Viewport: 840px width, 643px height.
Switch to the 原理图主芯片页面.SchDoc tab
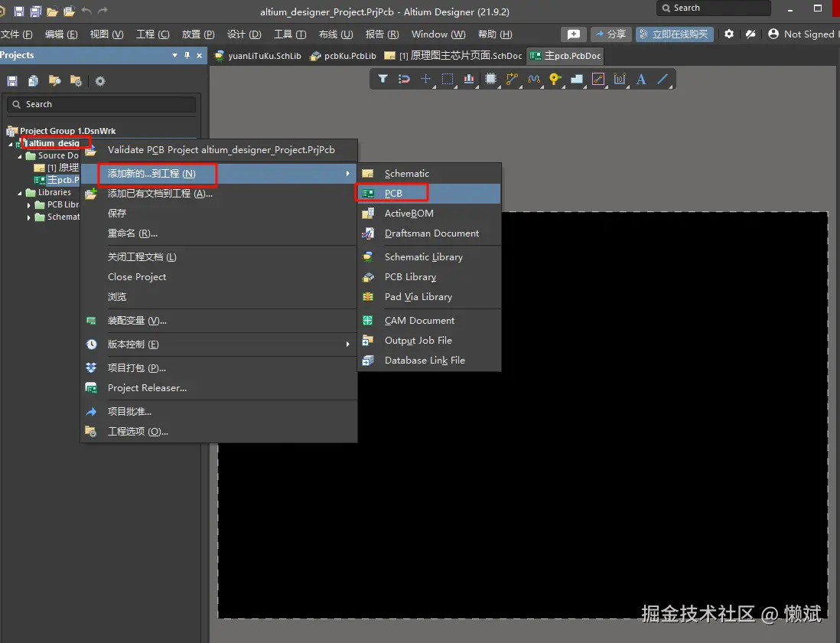point(453,56)
